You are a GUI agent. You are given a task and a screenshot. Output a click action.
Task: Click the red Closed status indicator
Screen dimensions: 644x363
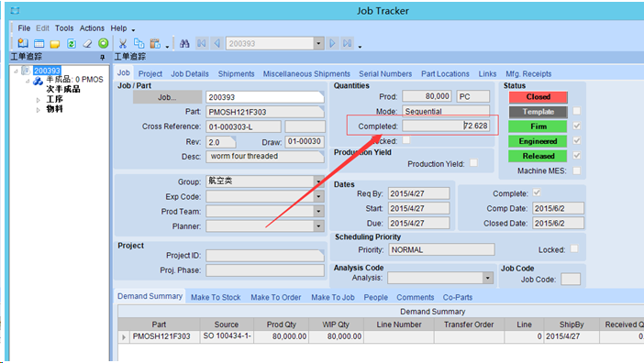(x=538, y=97)
